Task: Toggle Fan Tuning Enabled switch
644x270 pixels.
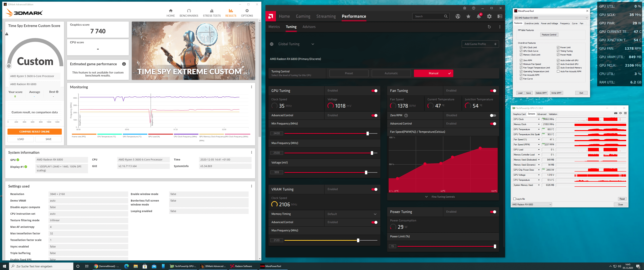Action: pyautogui.click(x=493, y=91)
